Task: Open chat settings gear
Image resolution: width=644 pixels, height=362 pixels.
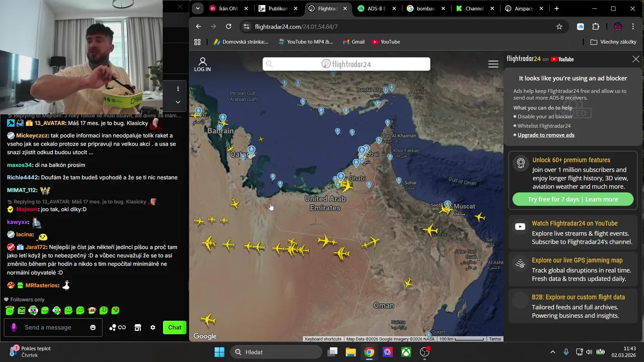Action: [153, 327]
